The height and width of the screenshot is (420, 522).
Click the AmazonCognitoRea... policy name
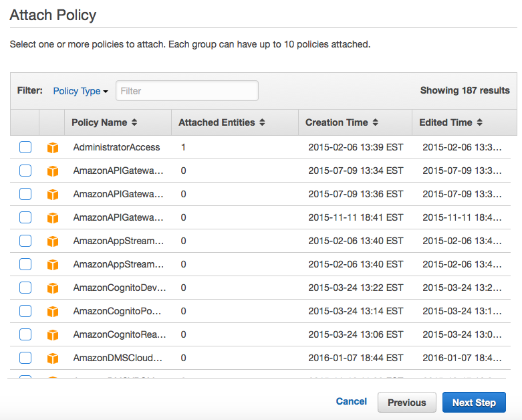(120, 334)
